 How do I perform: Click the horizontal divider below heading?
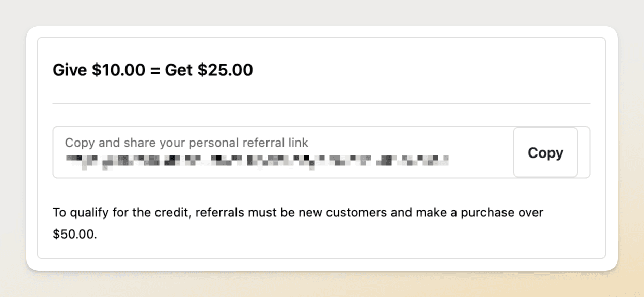point(321,103)
